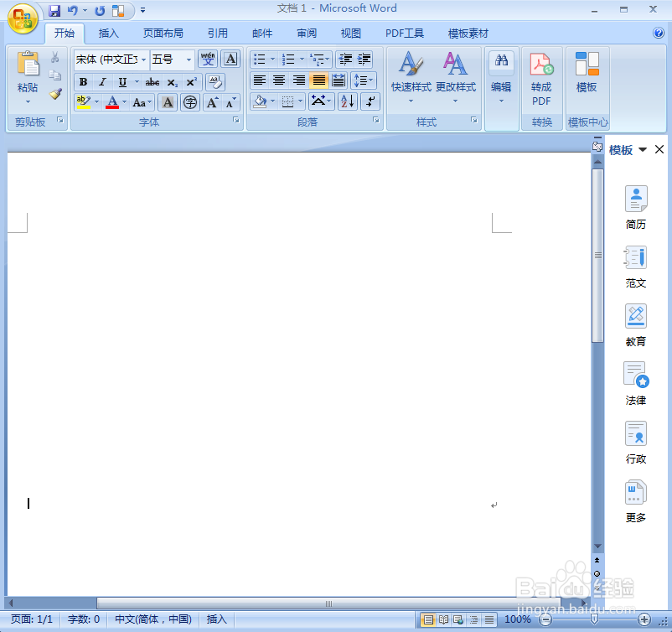Shrink font size with small A icon
Image resolution: width=672 pixels, height=632 pixels.
pyautogui.click(x=230, y=102)
